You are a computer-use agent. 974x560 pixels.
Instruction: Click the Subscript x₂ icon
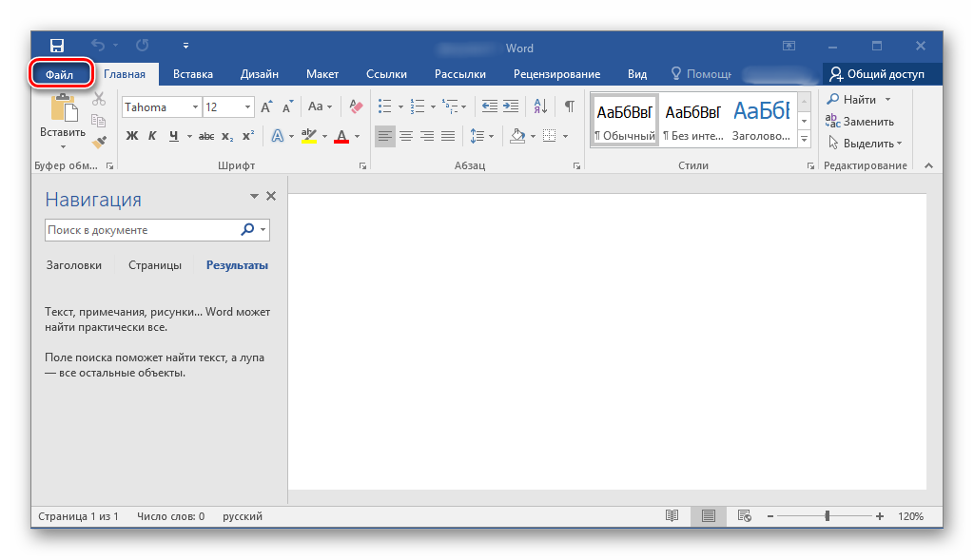(x=226, y=136)
